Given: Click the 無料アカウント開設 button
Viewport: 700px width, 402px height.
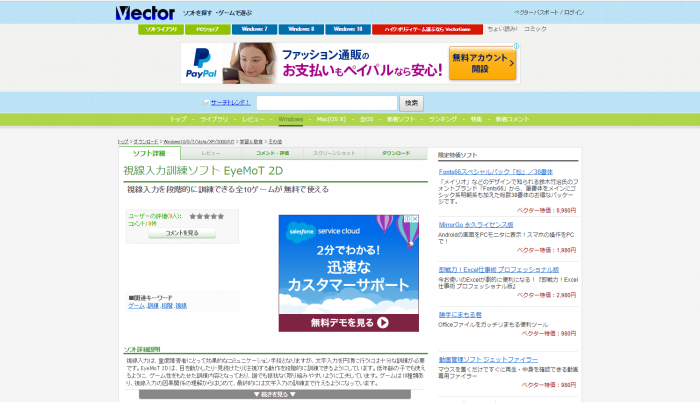Looking at the screenshot, I should (481, 64).
